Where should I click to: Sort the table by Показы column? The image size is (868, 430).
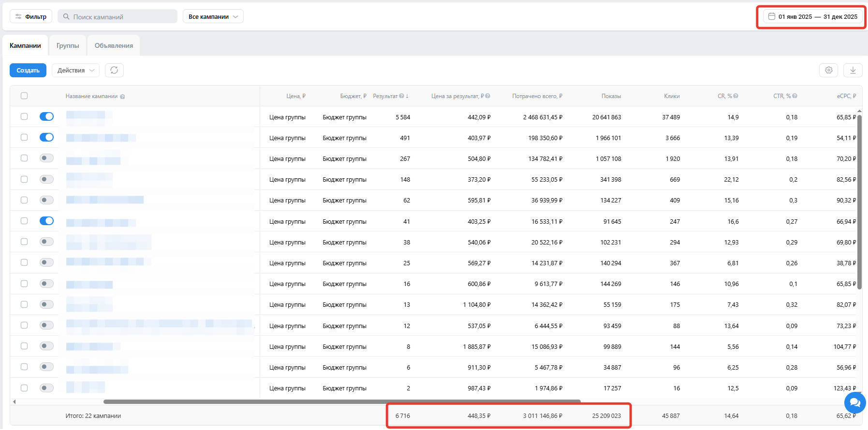(611, 96)
